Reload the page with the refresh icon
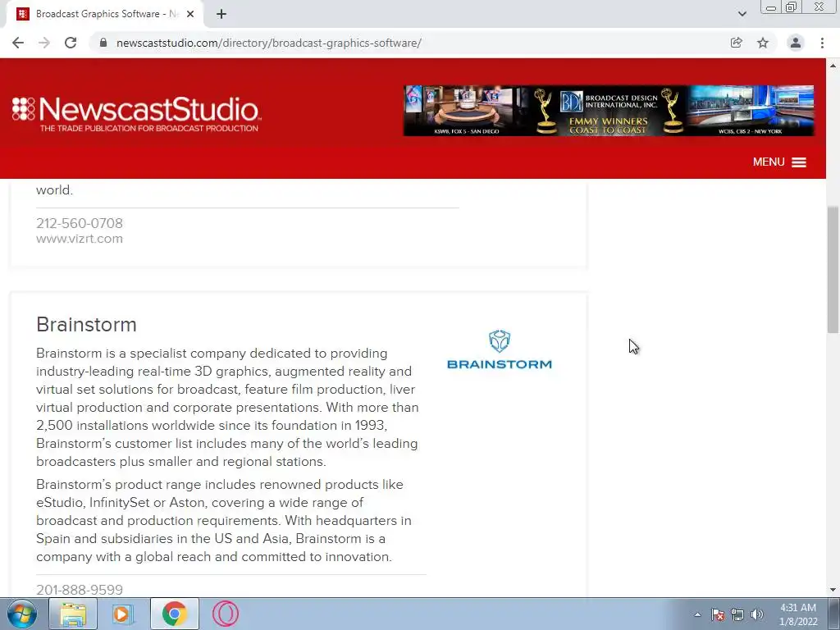 71,43
